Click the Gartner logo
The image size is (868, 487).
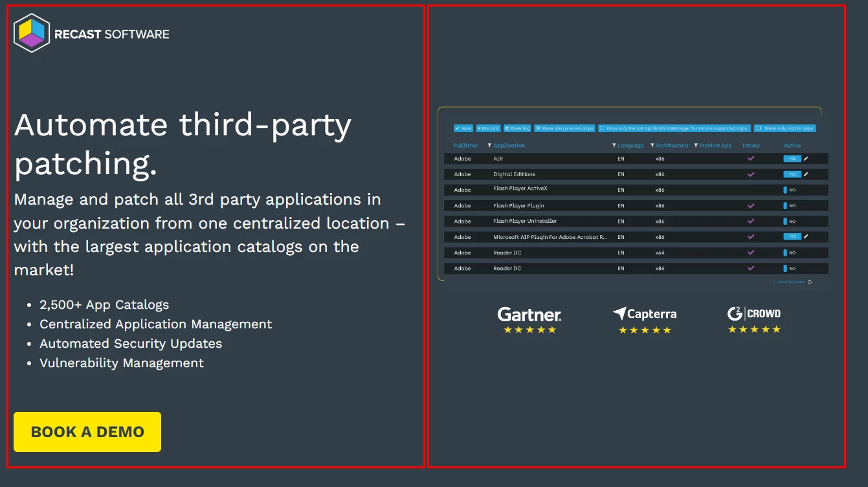(x=529, y=315)
